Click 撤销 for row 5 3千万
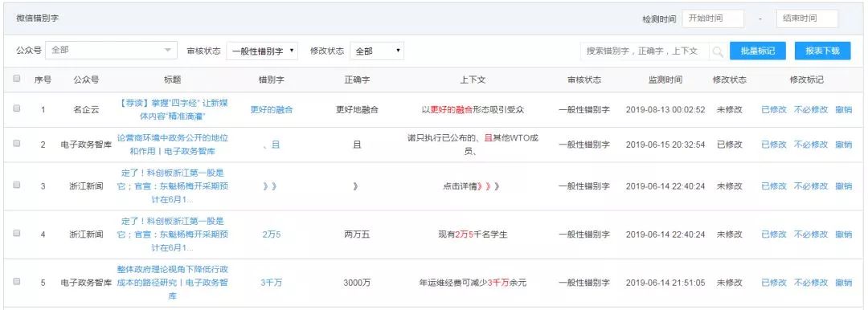 click(x=844, y=283)
